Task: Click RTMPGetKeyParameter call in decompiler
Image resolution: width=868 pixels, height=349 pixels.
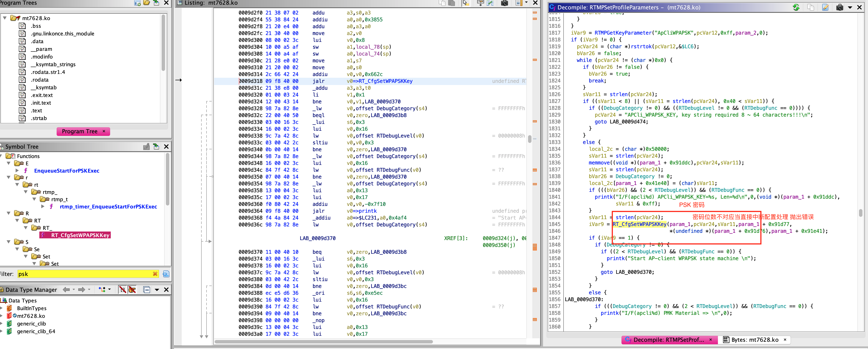Action: point(623,33)
